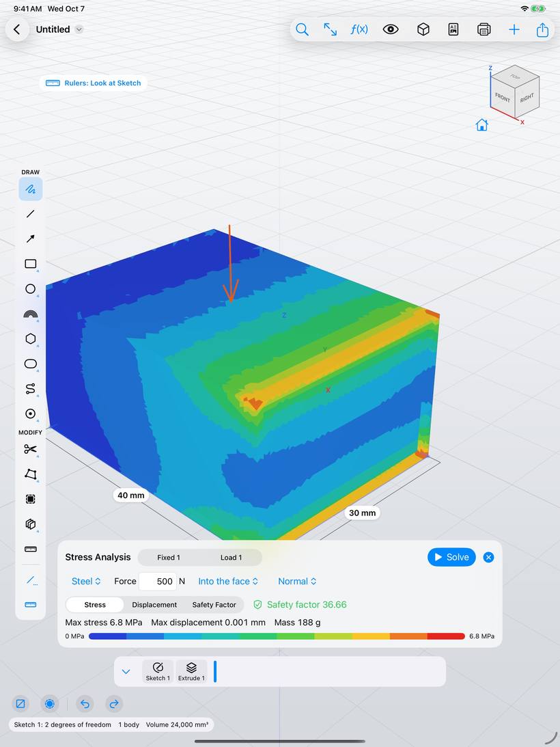The image size is (560, 747).
Task: Select the Load 1 tab
Action: tap(231, 558)
